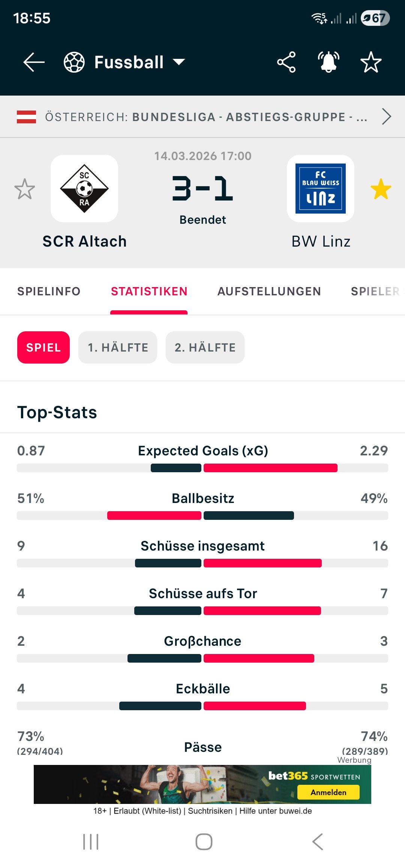Add match to favorites with header star
This screenshot has width=405, height=868.
tap(371, 62)
